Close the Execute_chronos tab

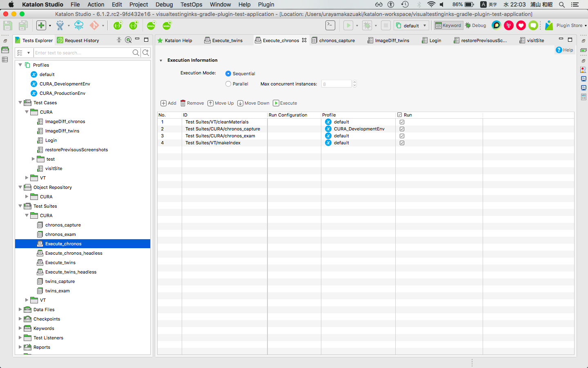(x=304, y=40)
